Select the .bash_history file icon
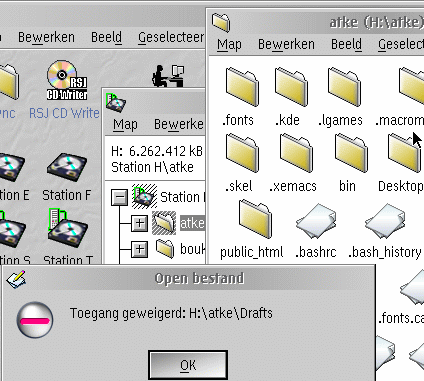The image size is (424, 381). coord(385,221)
